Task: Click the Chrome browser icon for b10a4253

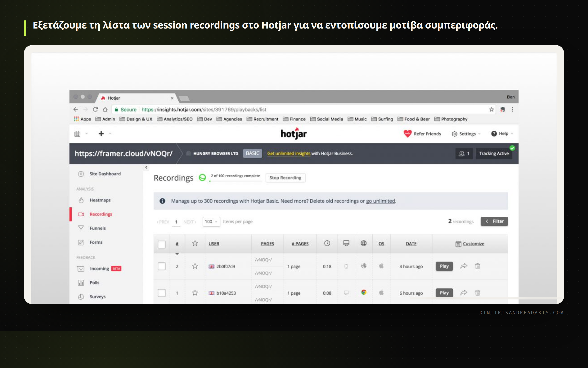Action: 364,292
